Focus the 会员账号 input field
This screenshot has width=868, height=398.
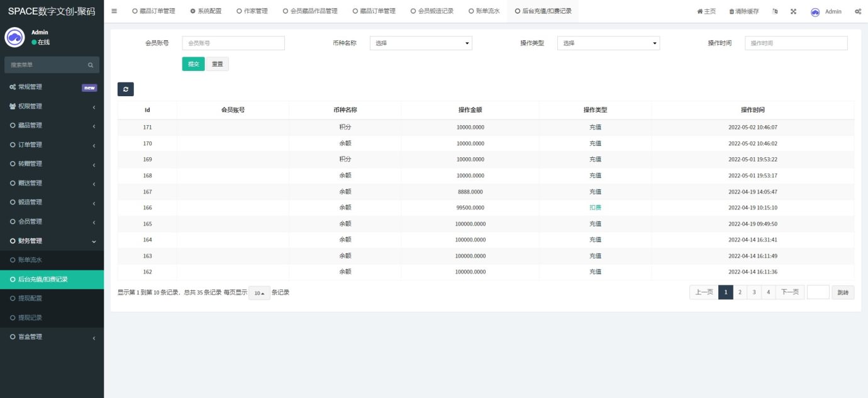tap(233, 43)
